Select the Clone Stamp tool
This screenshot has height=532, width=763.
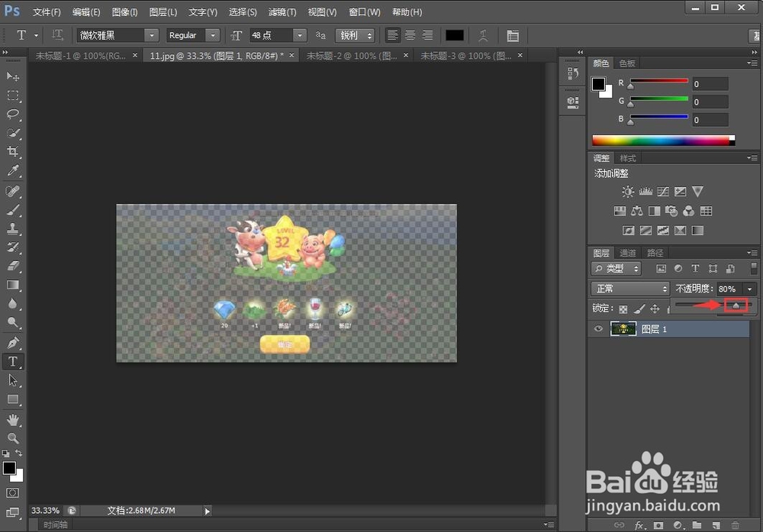[13, 228]
